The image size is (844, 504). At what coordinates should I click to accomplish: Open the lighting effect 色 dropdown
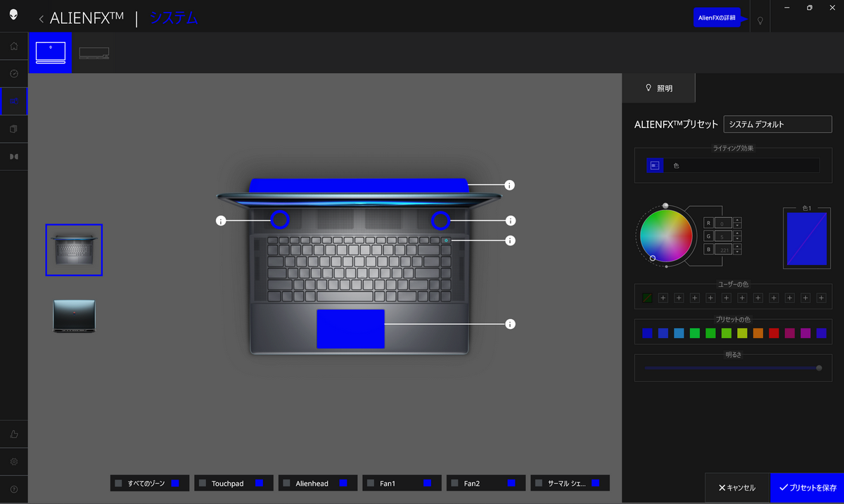pyautogui.click(x=742, y=165)
